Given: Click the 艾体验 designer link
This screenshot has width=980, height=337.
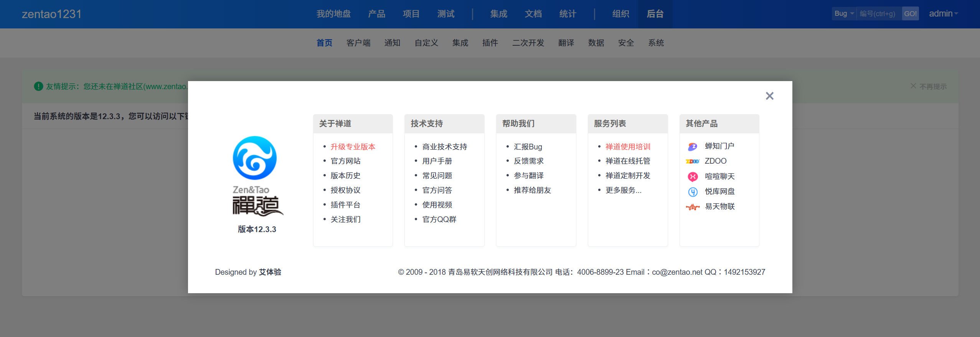Looking at the screenshot, I should tap(270, 272).
